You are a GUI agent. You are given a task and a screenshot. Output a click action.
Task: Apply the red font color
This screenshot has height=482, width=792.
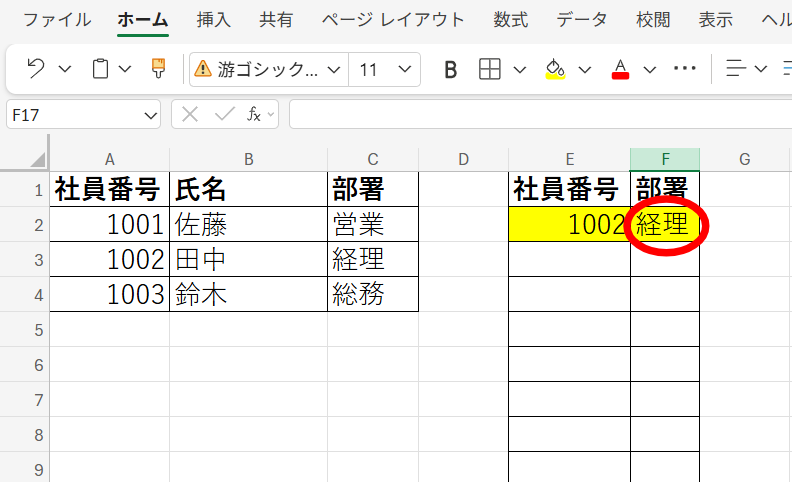coord(620,69)
